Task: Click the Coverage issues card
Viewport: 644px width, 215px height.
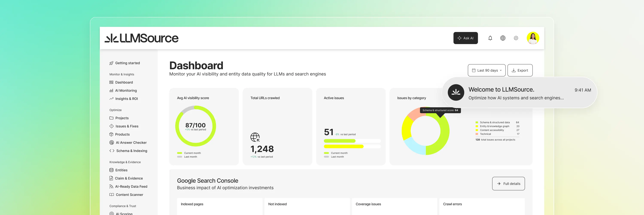Action: pyautogui.click(x=394, y=207)
